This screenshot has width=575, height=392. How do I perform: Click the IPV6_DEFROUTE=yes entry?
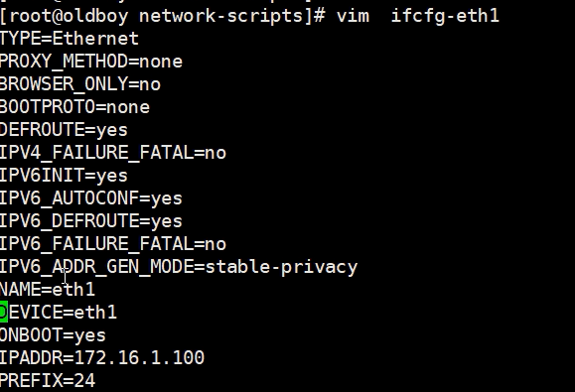(91, 221)
